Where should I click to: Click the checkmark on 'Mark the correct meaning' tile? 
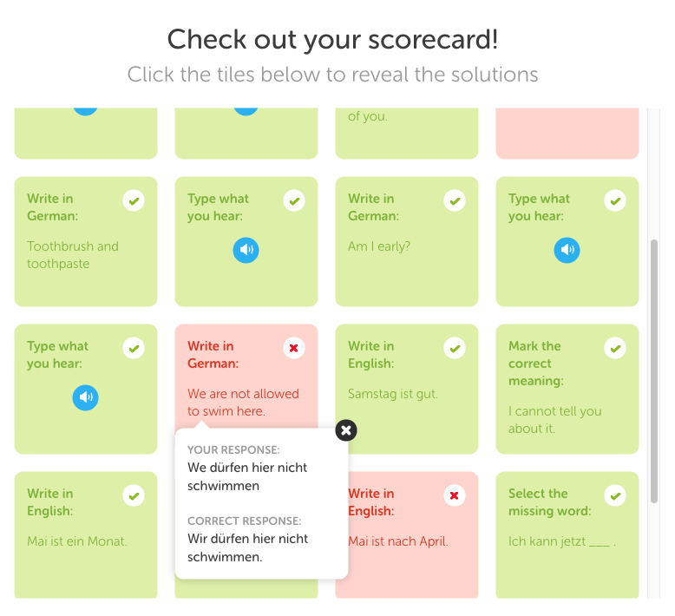click(x=615, y=348)
